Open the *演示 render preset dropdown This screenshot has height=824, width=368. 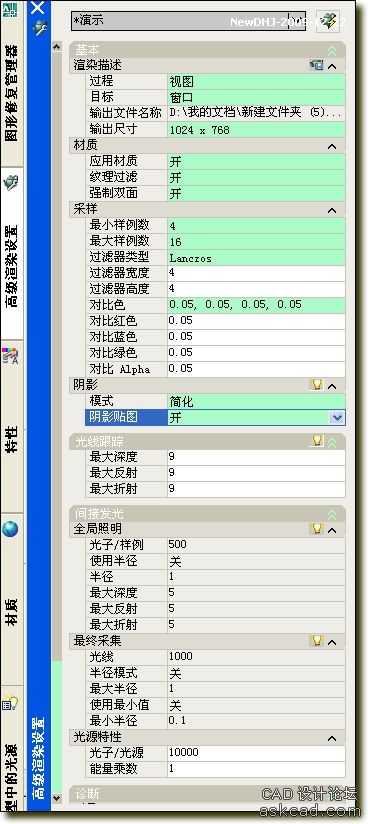[x=297, y=21]
